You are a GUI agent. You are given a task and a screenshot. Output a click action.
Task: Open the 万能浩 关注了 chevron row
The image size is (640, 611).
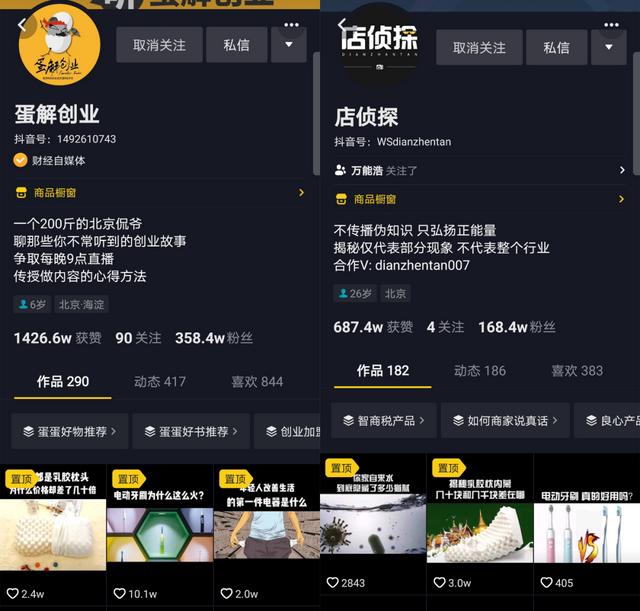tap(480, 170)
